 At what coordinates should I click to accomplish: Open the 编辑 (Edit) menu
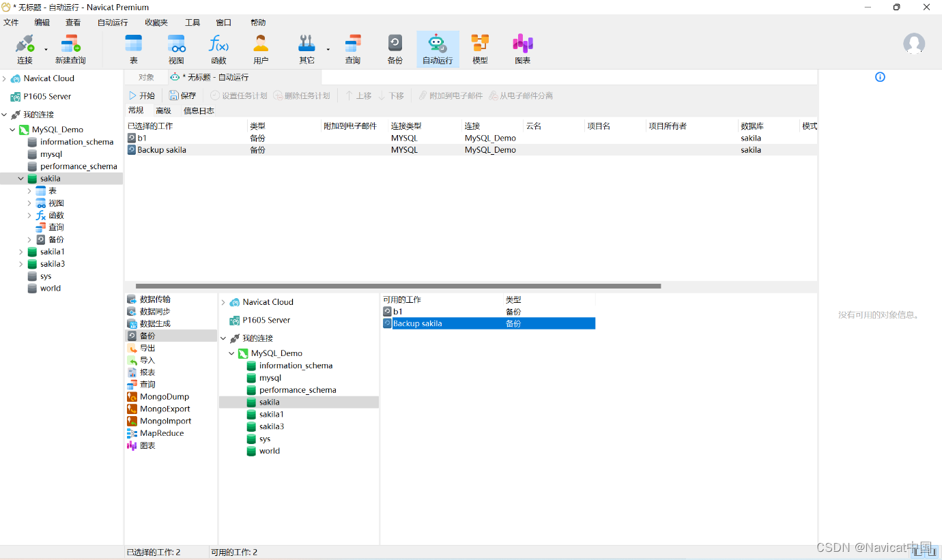42,23
